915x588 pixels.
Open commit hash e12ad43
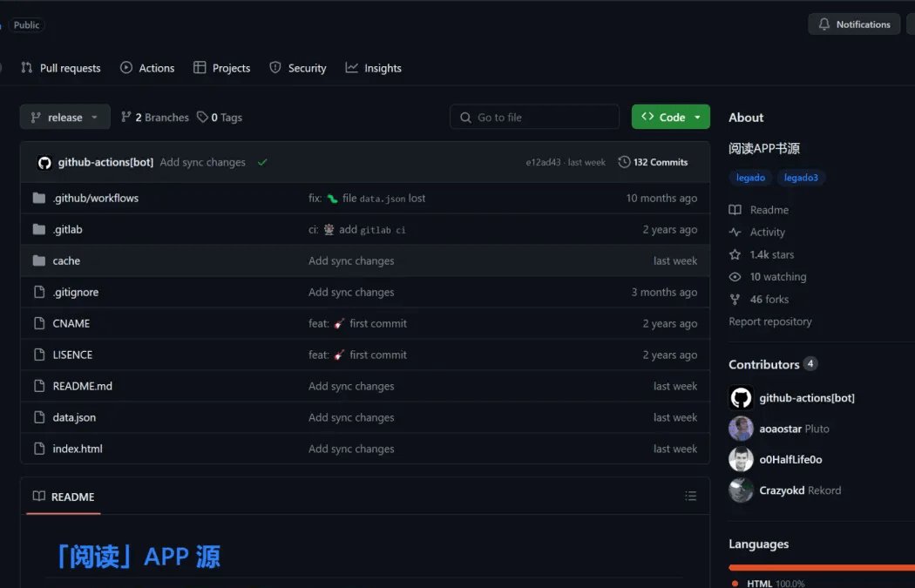[x=543, y=162]
